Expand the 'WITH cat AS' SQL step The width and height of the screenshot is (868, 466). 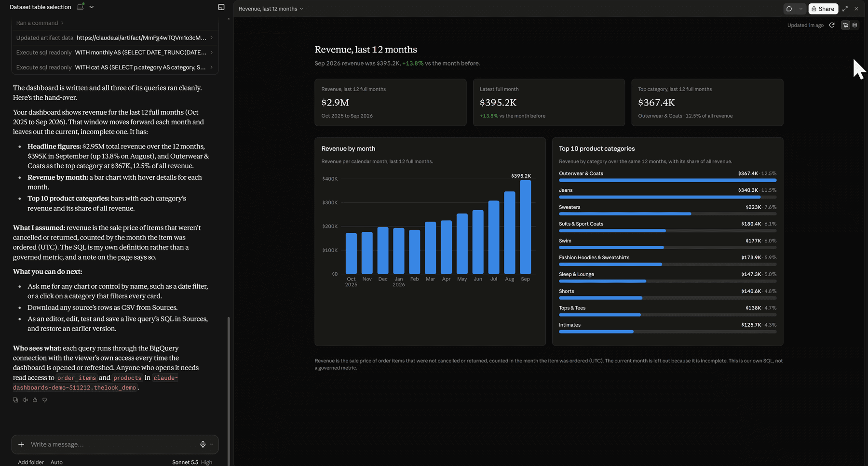point(115,67)
